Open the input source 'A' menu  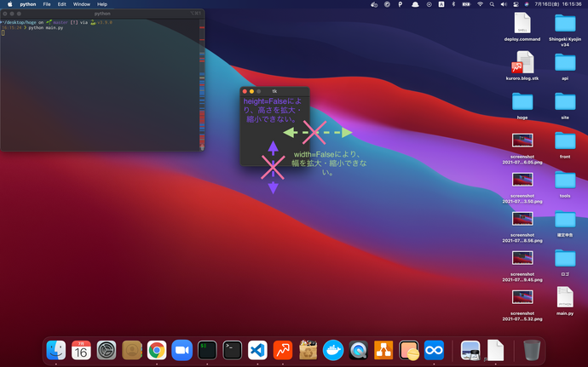click(441, 4)
